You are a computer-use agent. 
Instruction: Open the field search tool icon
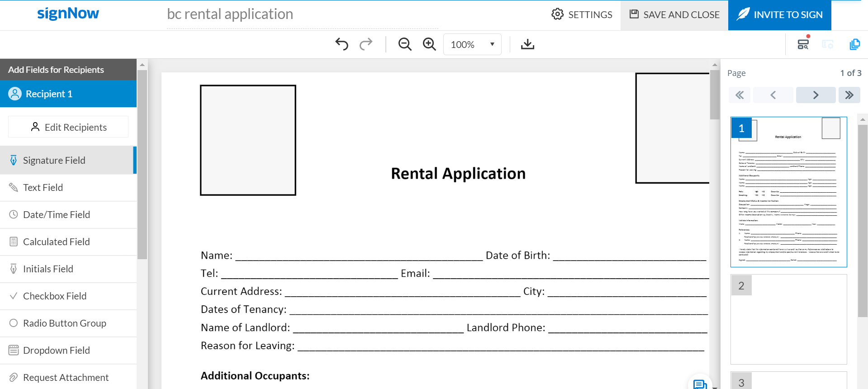click(x=803, y=44)
